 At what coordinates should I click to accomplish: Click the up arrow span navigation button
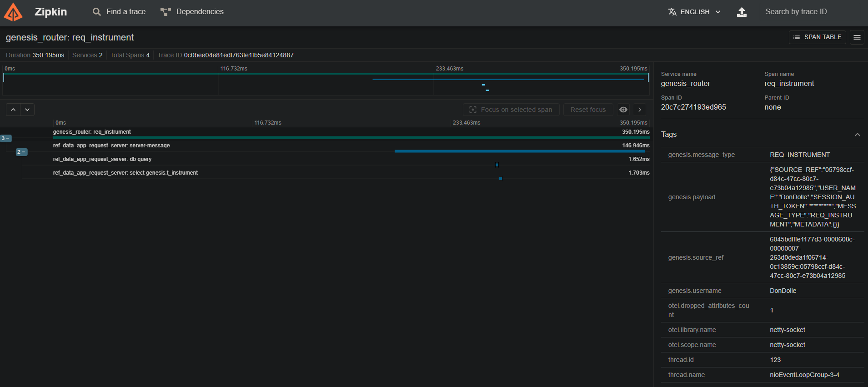point(13,110)
